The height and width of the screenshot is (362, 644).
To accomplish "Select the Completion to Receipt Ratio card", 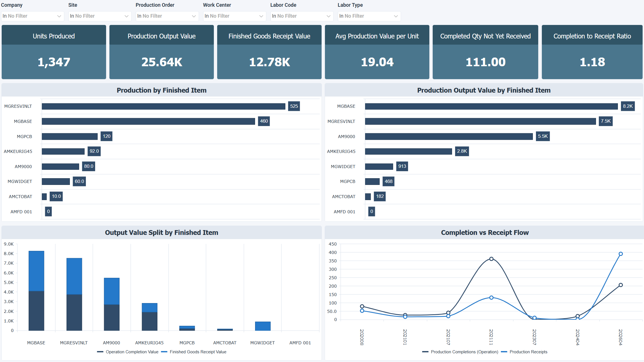I will coord(592,52).
